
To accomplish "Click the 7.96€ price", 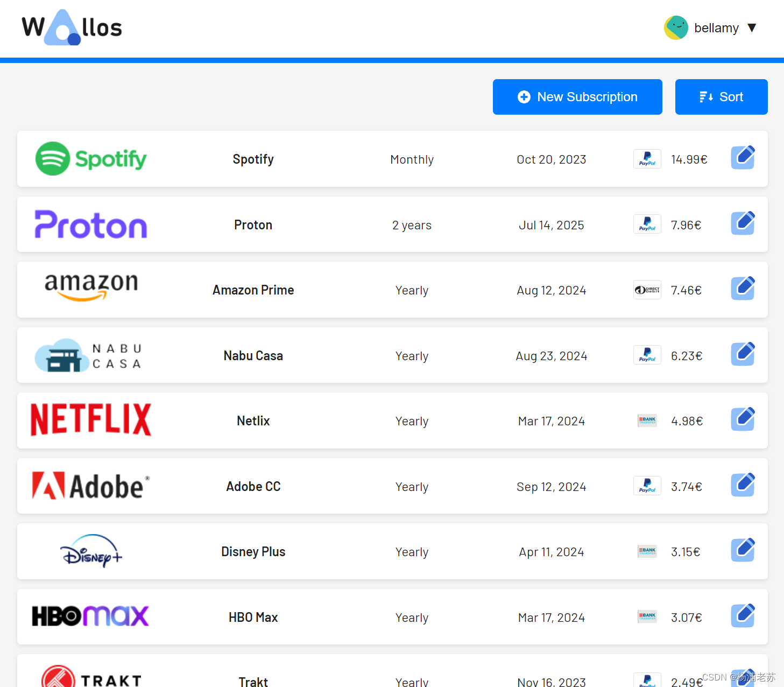I will tap(686, 225).
